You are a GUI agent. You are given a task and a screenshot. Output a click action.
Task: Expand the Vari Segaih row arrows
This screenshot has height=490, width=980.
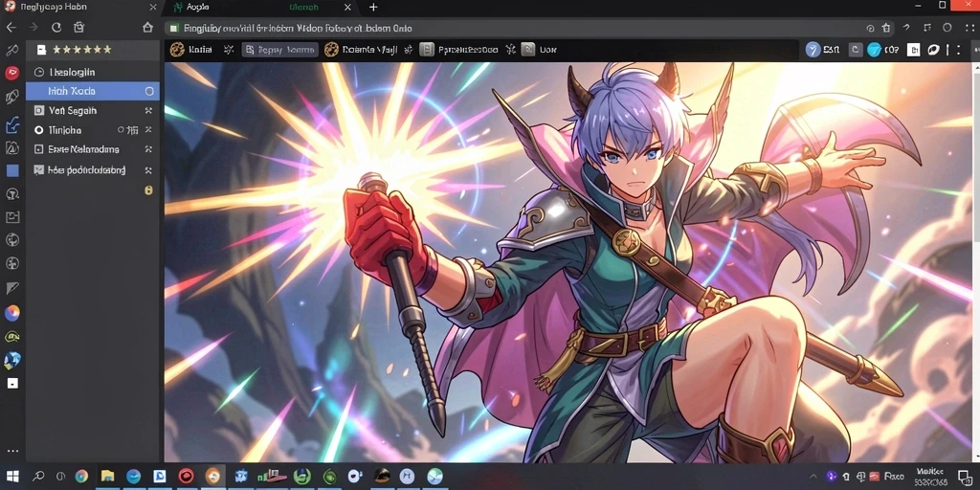[148, 111]
